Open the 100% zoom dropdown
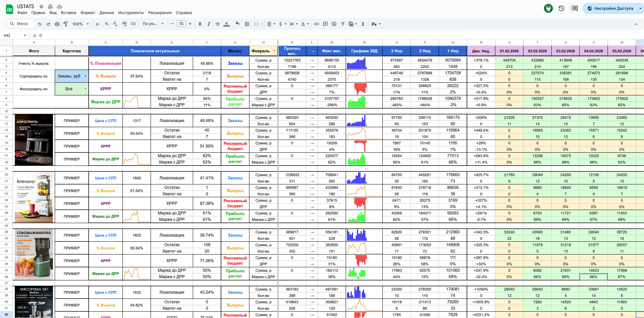Viewport: 644px width, 318px height. [80, 24]
